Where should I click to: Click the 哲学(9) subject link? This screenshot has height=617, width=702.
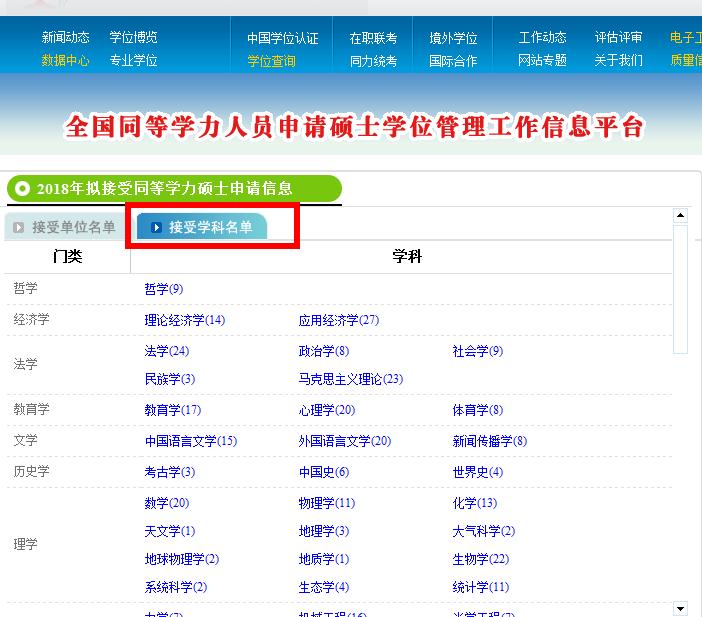(163, 289)
